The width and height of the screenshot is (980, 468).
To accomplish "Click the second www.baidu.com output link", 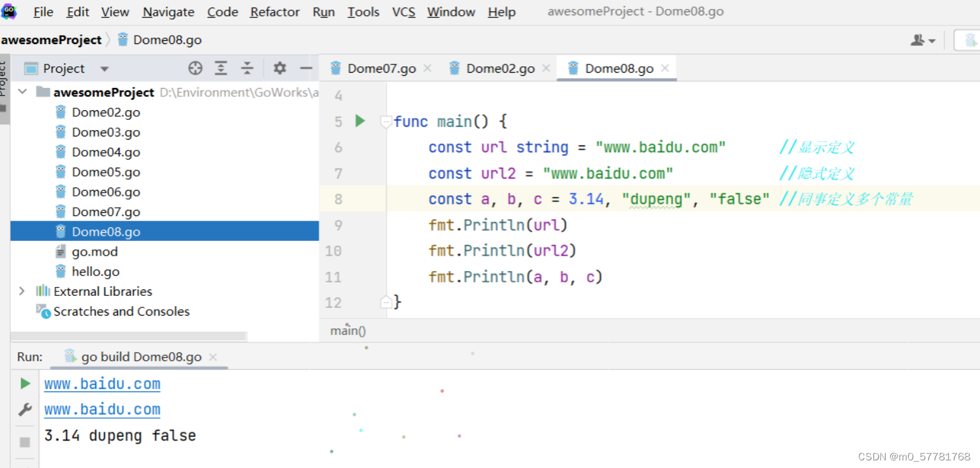I will point(102,409).
